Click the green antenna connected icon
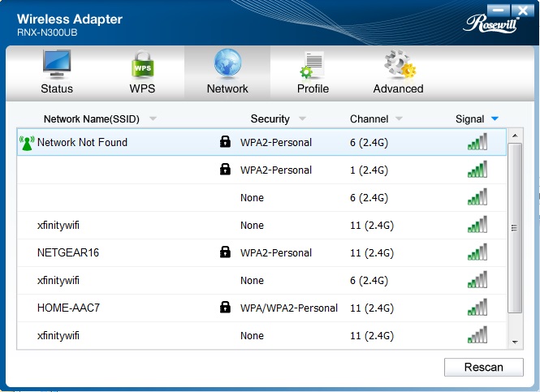This screenshot has height=392, width=540. coord(27,143)
